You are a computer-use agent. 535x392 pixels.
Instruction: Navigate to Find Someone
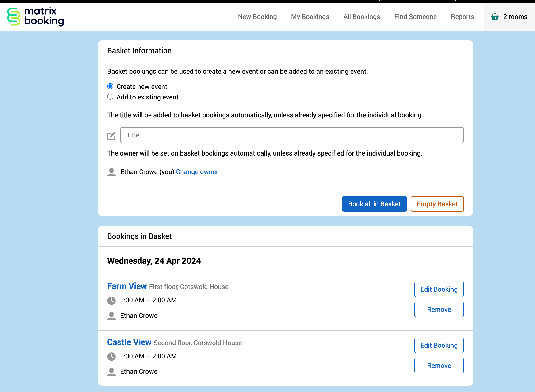[415, 17]
